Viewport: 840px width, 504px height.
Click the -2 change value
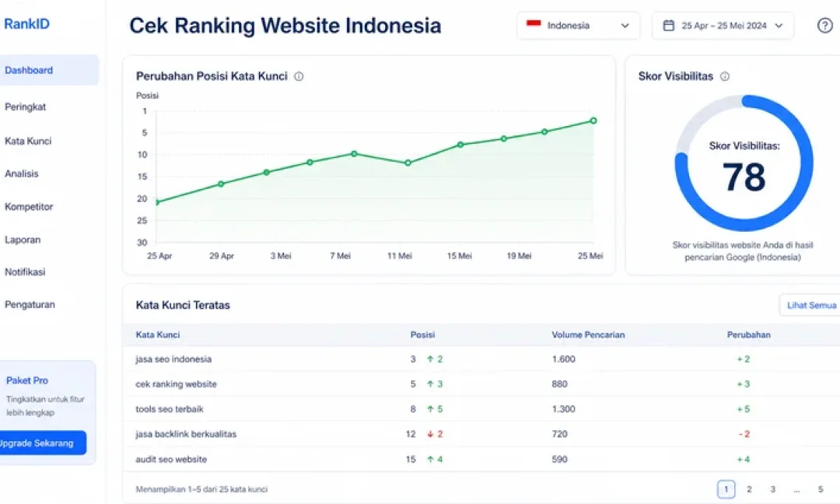[x=744, y=434]
